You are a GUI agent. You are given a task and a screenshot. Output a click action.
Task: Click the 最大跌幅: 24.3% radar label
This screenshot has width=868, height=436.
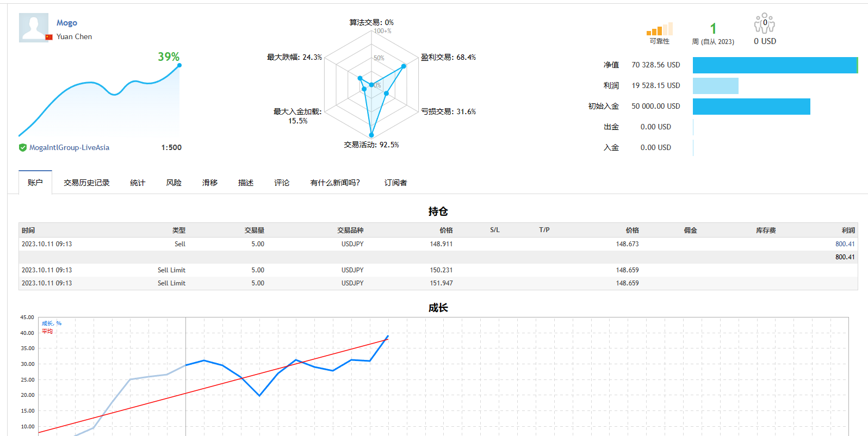point(294,57)
